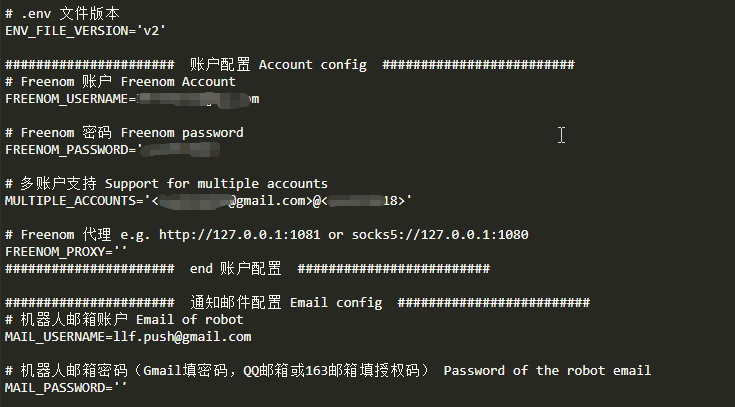Image resolution: width=735 pixels, height=407 pixels.
Task: Click the 'Email of robot' comment
Action: coord(190,320)
